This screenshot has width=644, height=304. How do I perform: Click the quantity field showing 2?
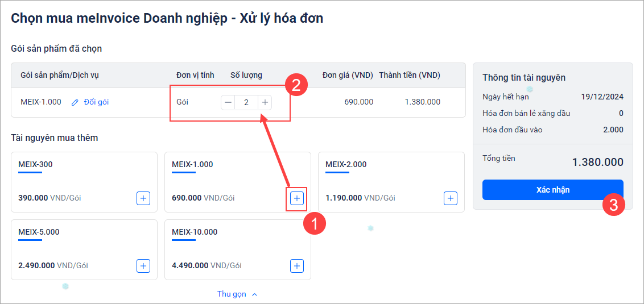coord(246,102)
